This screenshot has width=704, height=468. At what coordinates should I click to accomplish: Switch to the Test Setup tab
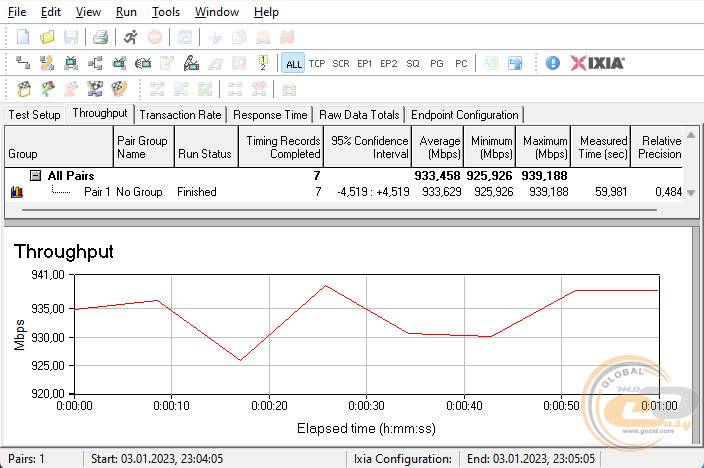(x=35, y=115)
